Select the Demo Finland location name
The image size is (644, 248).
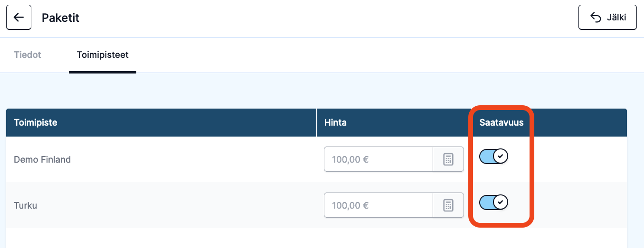[42, 160]
